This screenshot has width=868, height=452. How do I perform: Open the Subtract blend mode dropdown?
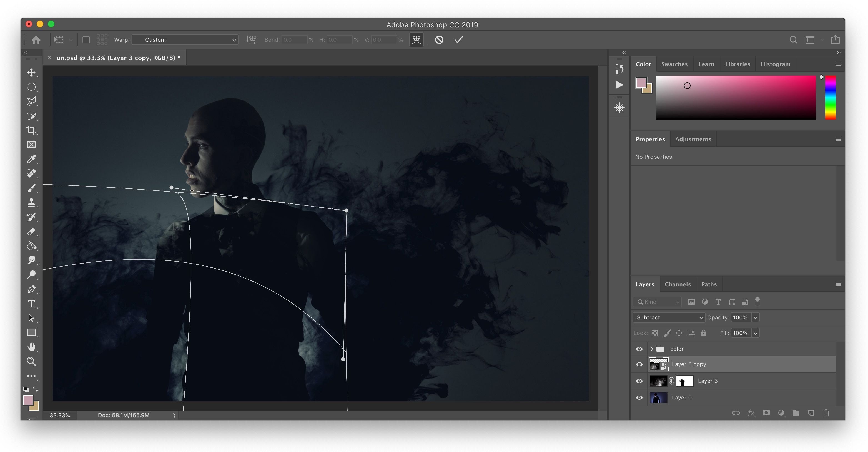coord(669,317)
